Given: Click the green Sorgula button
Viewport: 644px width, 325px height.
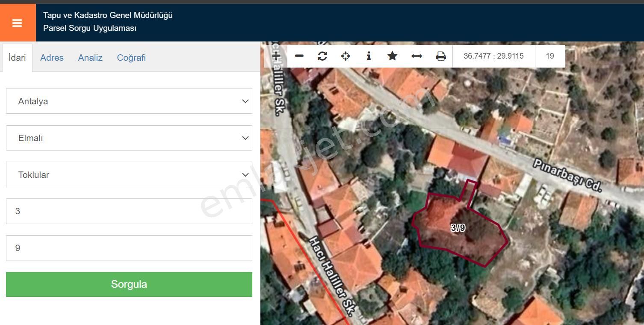Looking at the screenshot, I should point(129,284).
